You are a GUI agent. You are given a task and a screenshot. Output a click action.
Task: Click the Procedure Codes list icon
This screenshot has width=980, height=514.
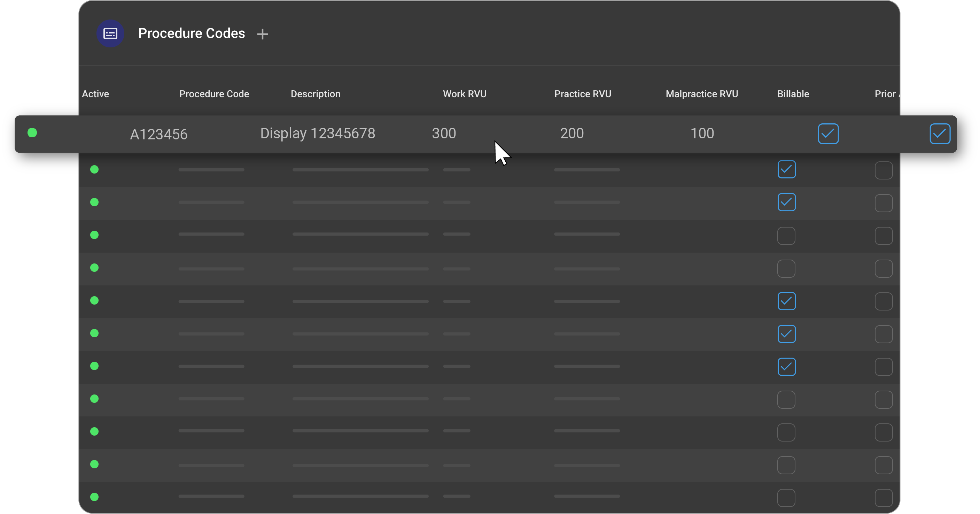110,33
